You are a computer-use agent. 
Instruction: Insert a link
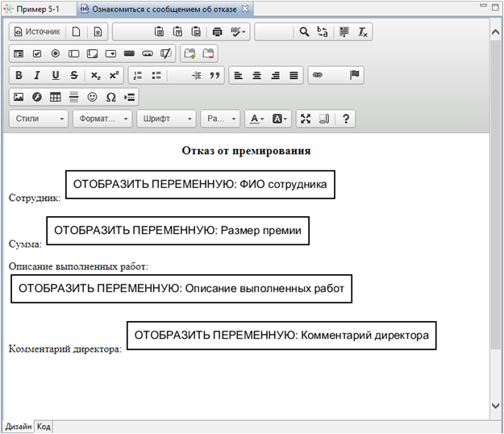coord(317,75)
